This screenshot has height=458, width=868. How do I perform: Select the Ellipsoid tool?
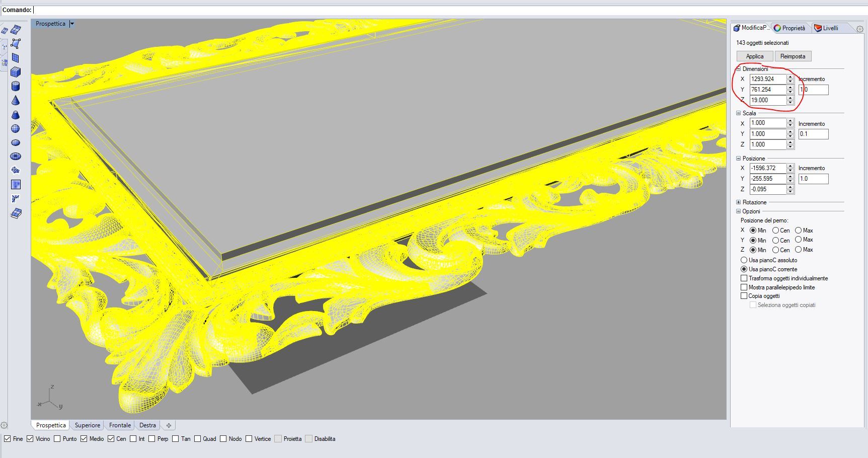tap(16, 142)
